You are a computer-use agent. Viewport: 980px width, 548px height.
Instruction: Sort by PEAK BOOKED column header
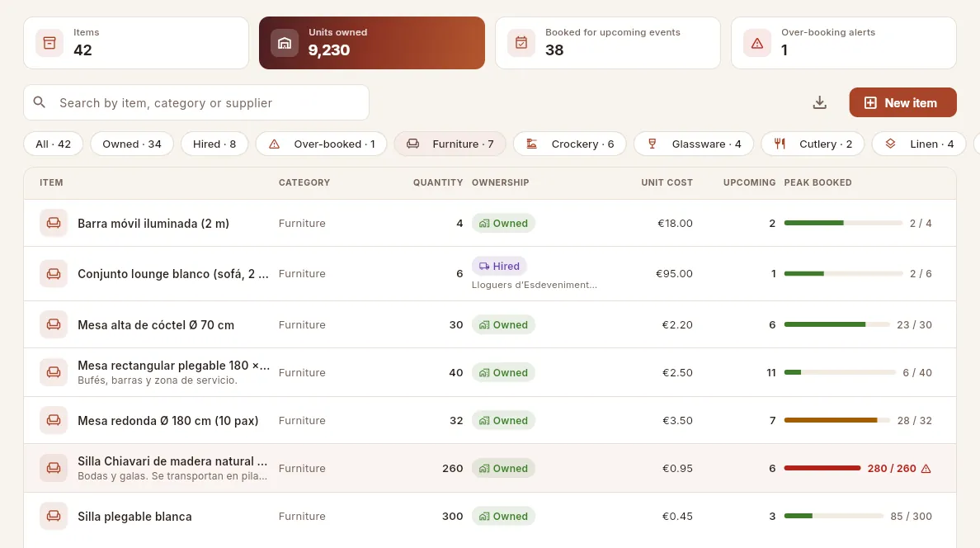(817, 182)
